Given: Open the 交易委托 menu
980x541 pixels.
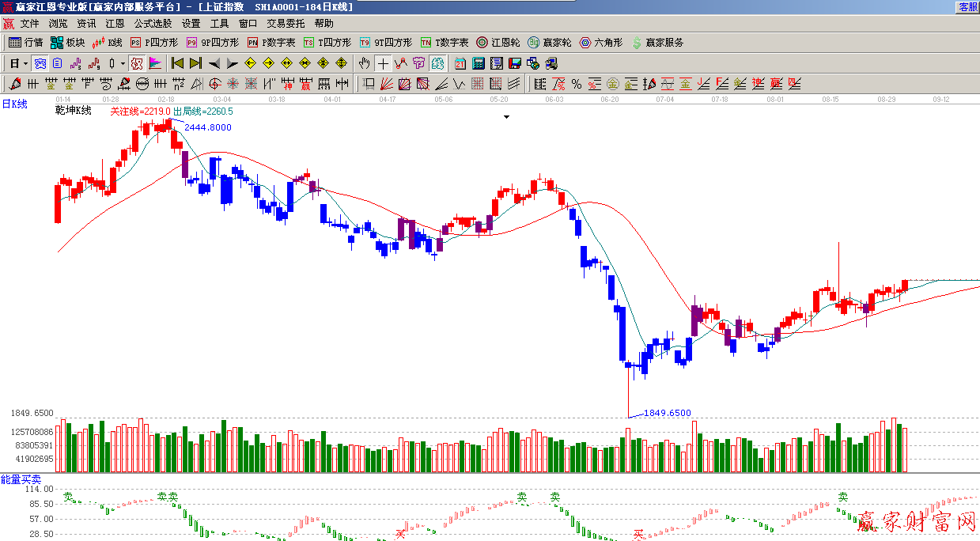Looking at the screenshot, I should (x=285, y=24).
